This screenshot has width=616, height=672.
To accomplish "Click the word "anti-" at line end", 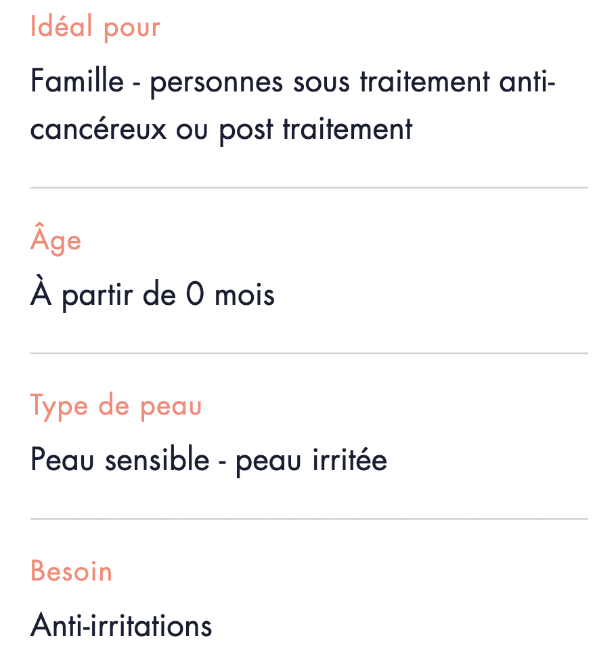I will [x=527, y=81].
